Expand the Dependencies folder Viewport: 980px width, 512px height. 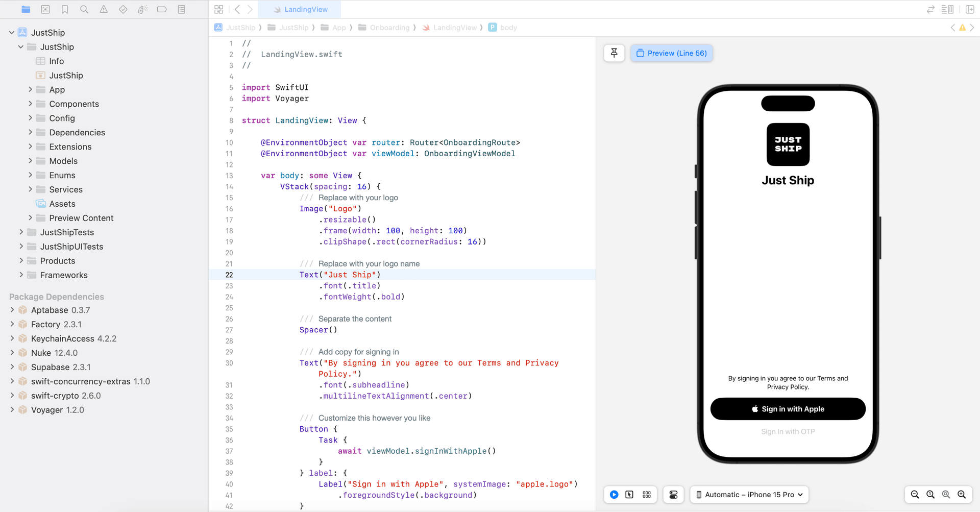[30, 132]
